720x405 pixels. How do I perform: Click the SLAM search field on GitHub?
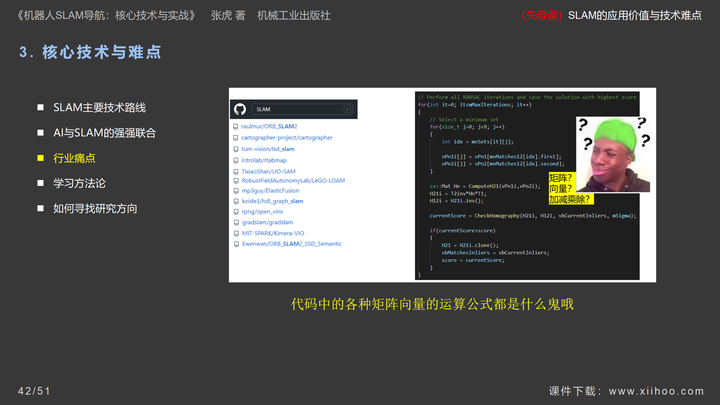coord(302,109)
